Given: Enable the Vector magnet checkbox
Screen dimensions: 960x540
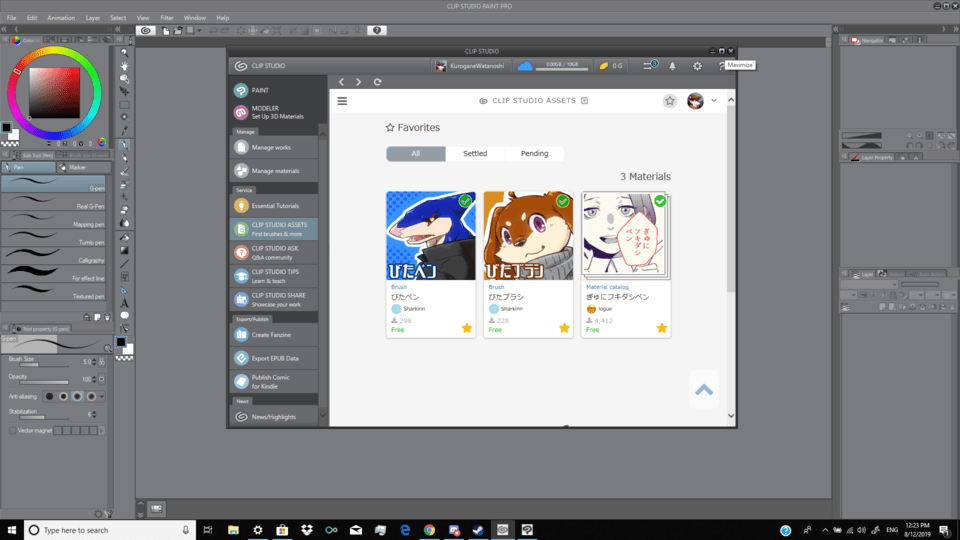Looking at the screenshot, I should pos(12,431).
